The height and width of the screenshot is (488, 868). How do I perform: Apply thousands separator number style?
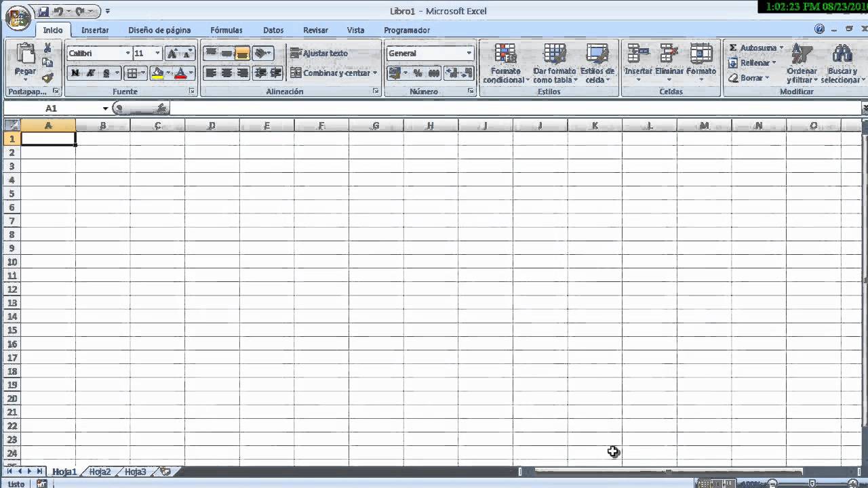(433, 73)
